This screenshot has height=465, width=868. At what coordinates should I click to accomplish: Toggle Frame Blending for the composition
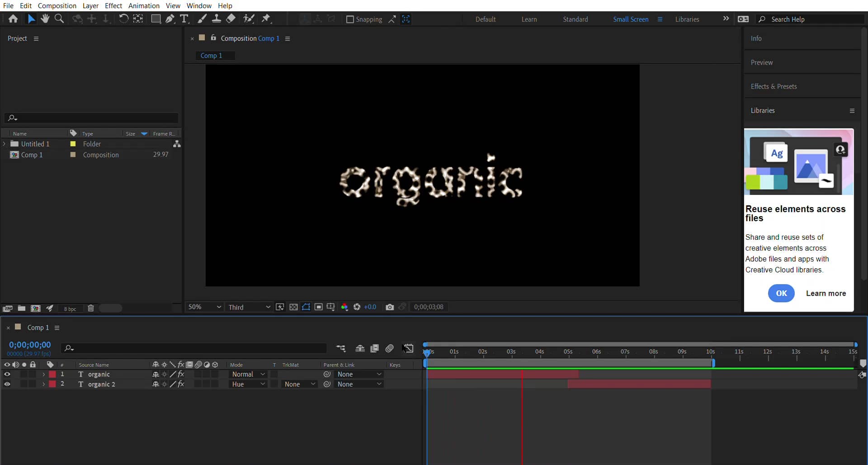(x=374, y=348)
